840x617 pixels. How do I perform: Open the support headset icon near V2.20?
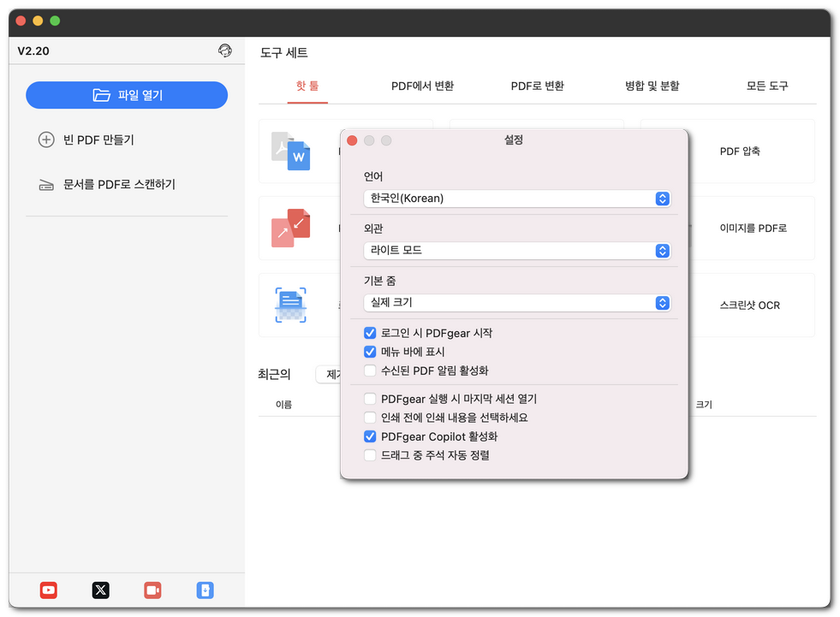pos(225,50)
